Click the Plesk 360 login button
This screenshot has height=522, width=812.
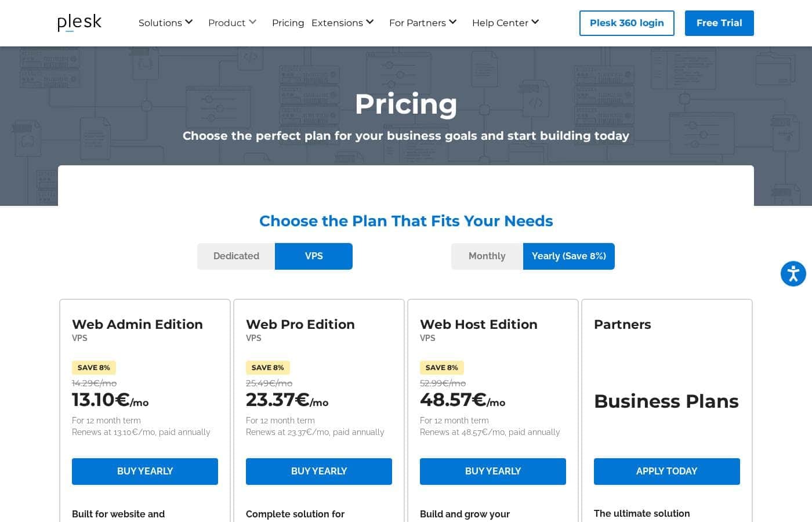pos(627,23)
